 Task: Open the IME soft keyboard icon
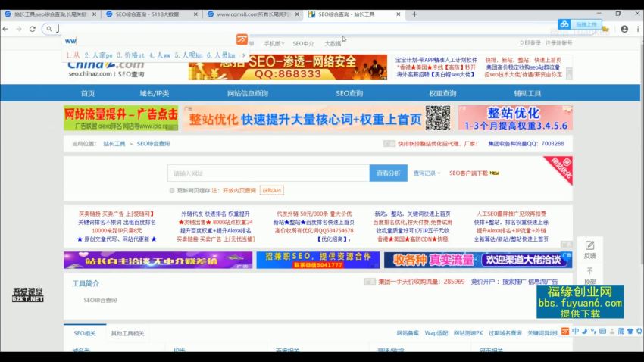click(x=602, y=331)
